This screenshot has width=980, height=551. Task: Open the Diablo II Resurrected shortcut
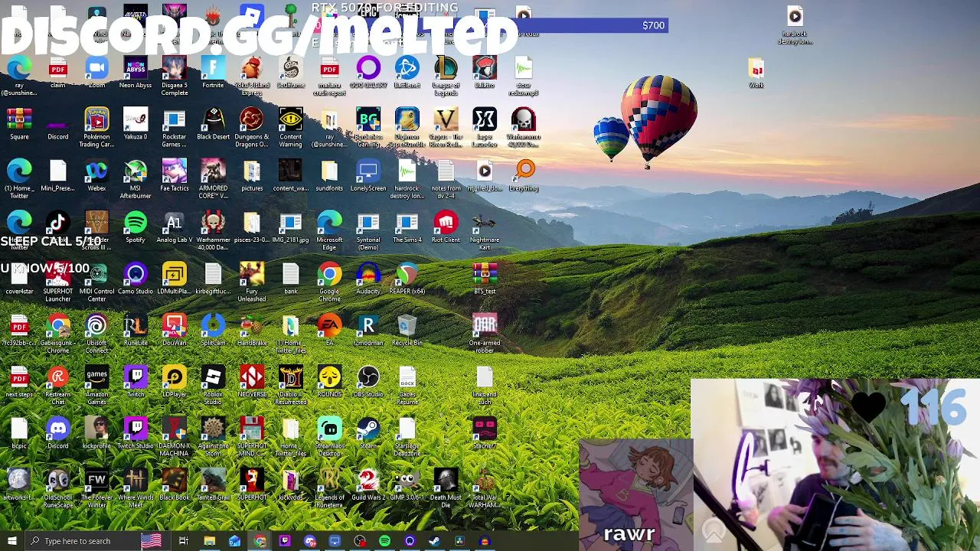[291, 384]
